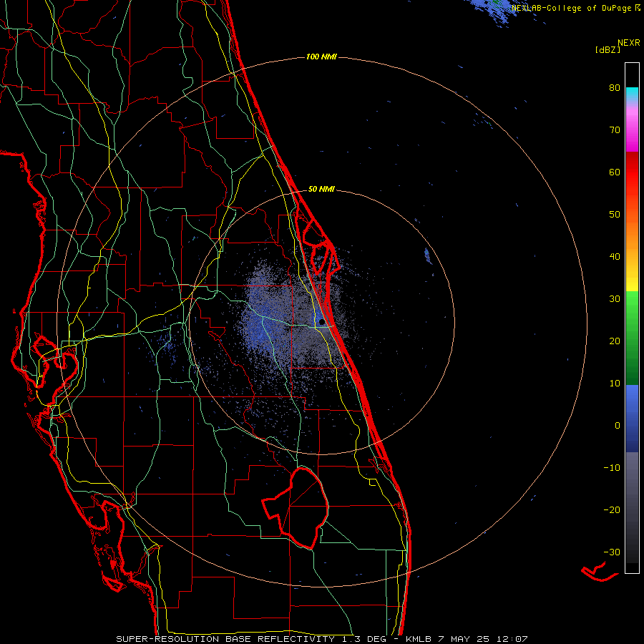Click the 40 dBZ scale value
Viewport: 644px width, 644px height.
coord(615,257)
